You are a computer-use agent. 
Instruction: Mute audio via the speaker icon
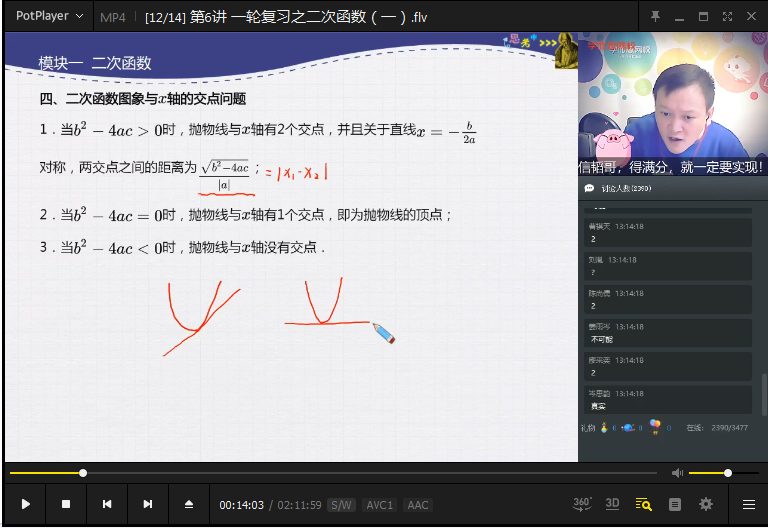(677, 473)
